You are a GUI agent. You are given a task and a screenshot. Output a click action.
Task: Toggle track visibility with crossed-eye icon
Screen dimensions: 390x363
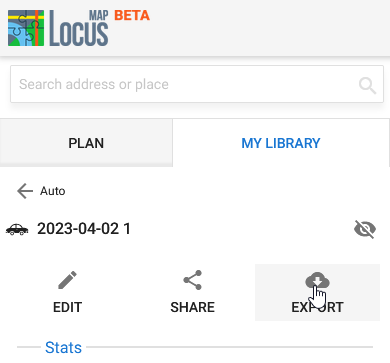[x=365, y=229]
